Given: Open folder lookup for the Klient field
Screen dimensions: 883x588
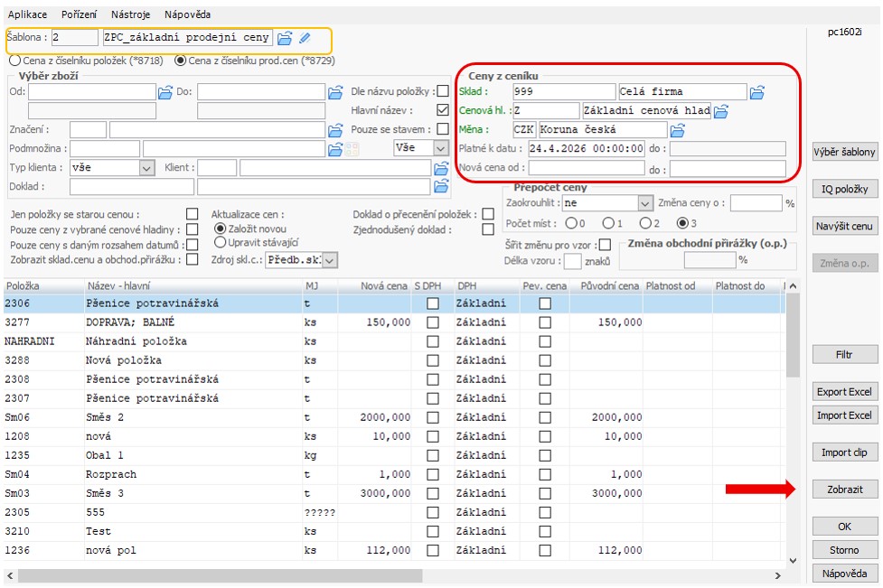Looking at the screenshot, I should click(x=441, y=168).
